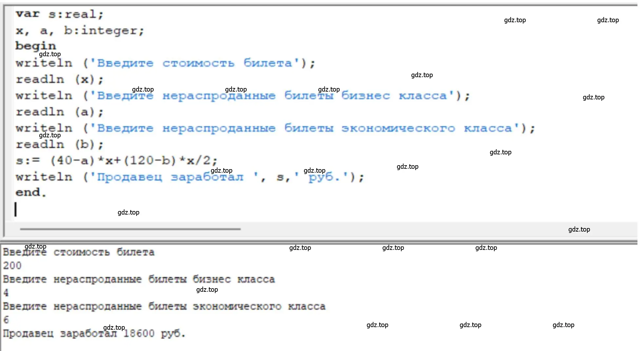Click the output value '4'
Screen dimensions: 644x351
click(x=6, y=293)
